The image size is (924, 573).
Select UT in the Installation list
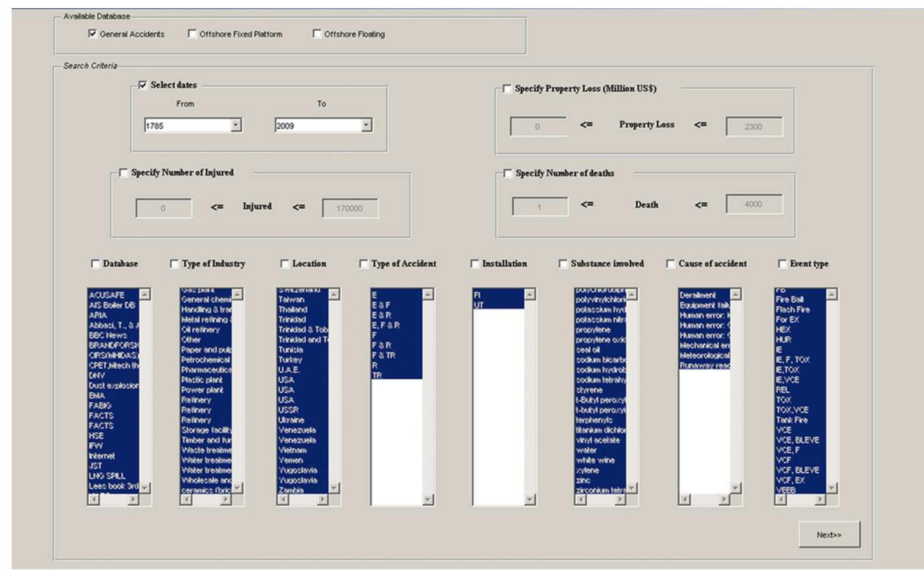pos(499,305)
